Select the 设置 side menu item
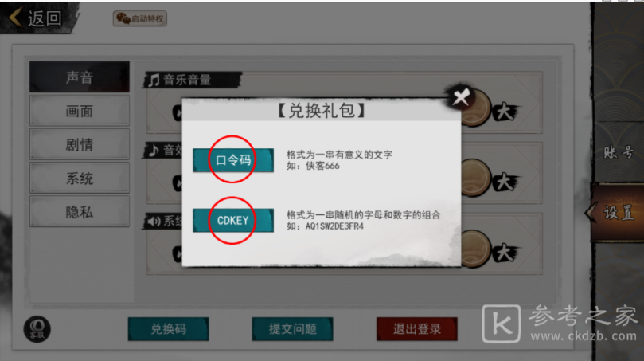 tap(616, 213)
